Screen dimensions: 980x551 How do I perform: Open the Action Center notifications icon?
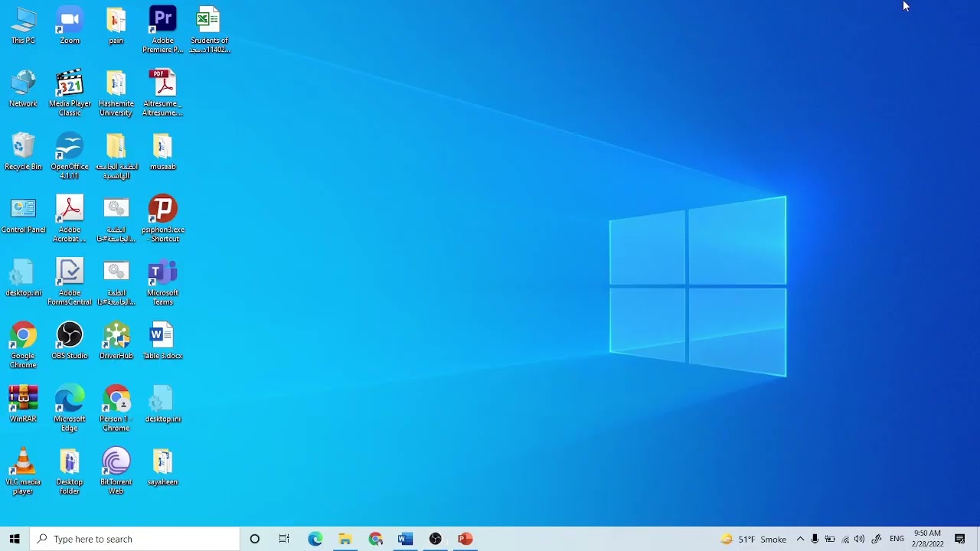tap(960, 539)
